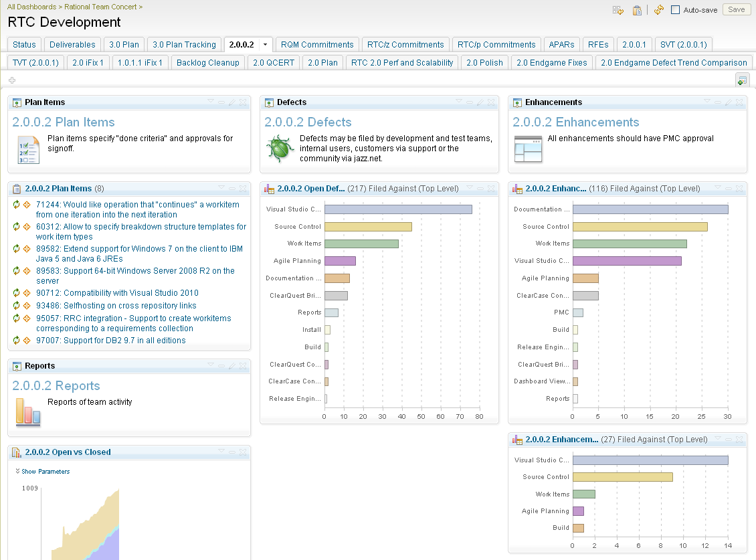Viewport: 756px width, 560px height.
Task: Switch to the 3.0 Plan Tracking tab
Action: point(184,44)
